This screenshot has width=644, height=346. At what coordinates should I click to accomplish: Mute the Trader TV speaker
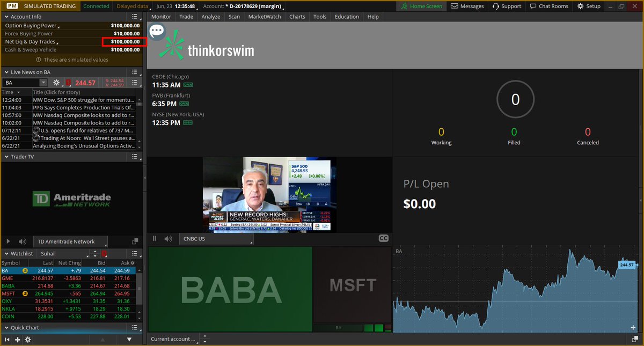tap(23, 242)
